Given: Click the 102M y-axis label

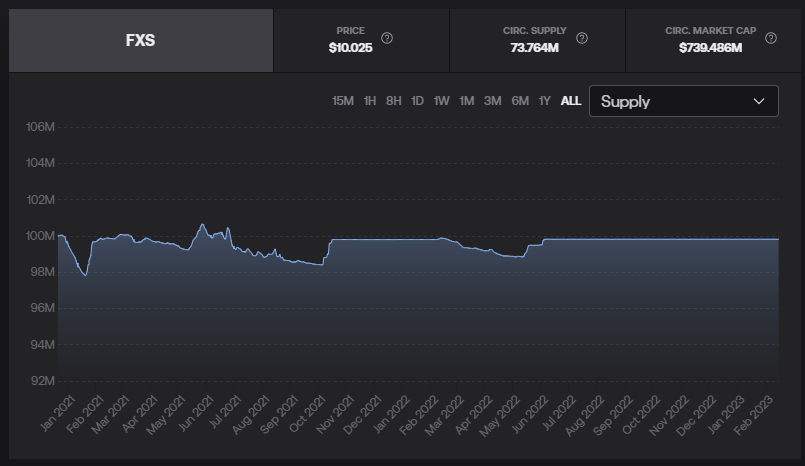Looking at the screenshot, I should coord(41,200).
